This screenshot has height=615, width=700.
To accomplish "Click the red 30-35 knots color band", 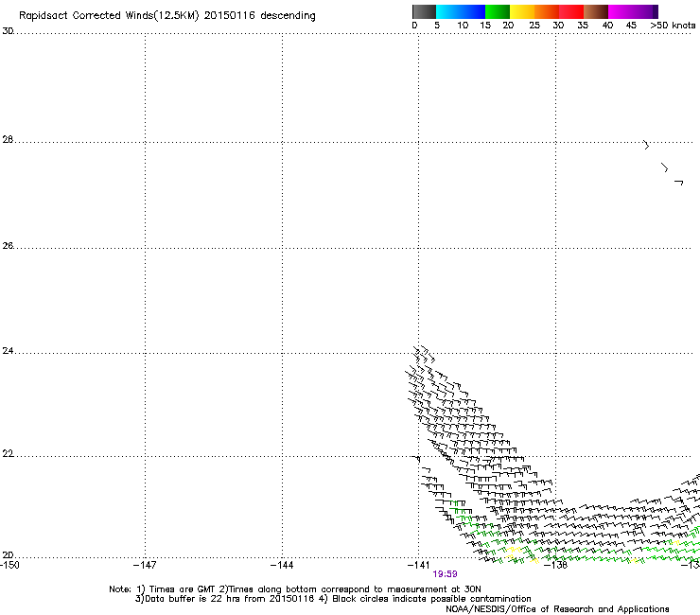I will coord(571,11).
